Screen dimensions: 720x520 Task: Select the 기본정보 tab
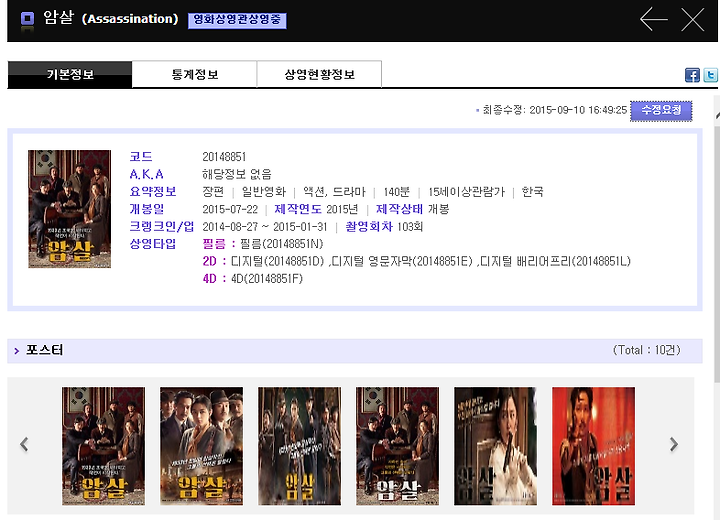[70, 74]
